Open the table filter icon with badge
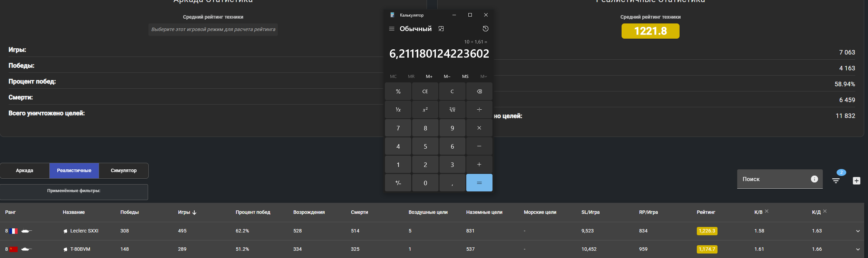Viewport: 868px width, 258px height. (x=836, y=180)
